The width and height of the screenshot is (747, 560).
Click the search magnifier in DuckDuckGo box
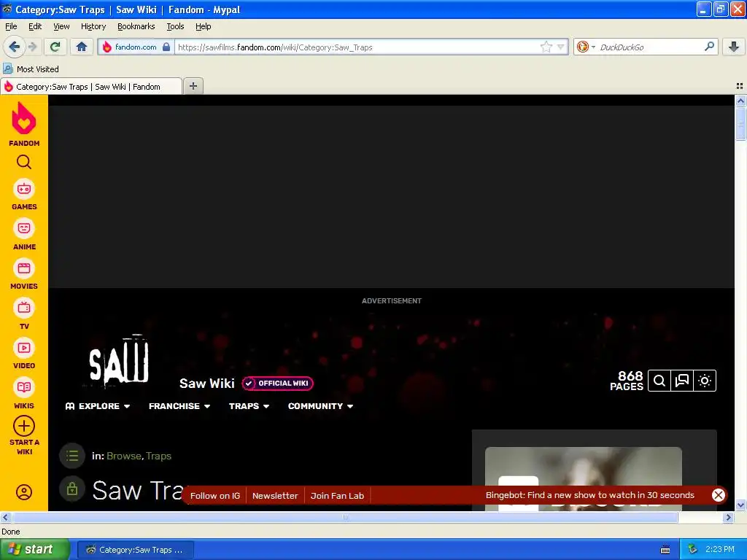pyautogui.click(x=709, y=47)
